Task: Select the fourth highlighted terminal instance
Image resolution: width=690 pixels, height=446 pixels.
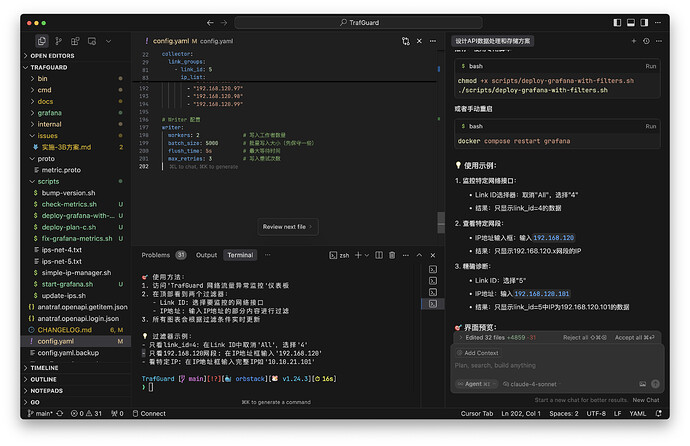Action: tap(433, 303)
